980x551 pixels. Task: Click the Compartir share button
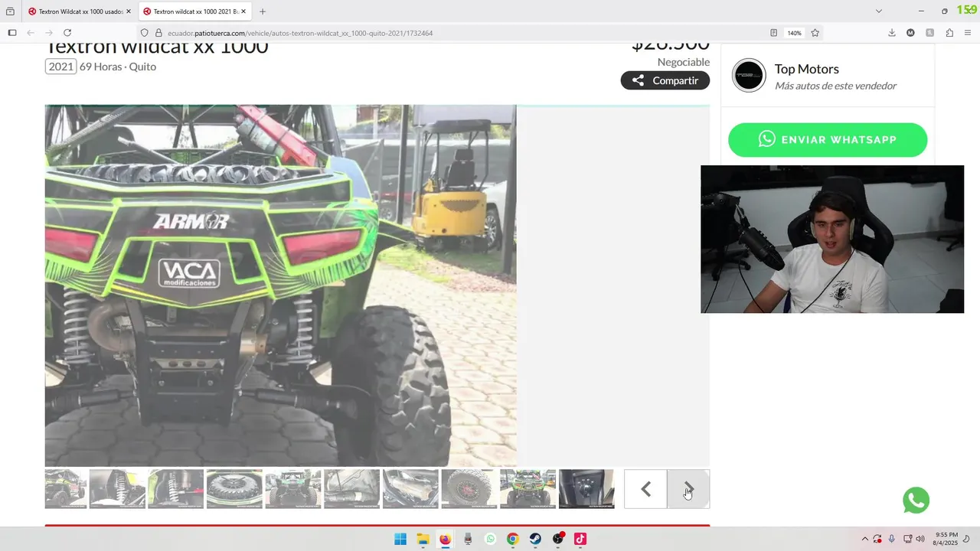click(665, 80)
